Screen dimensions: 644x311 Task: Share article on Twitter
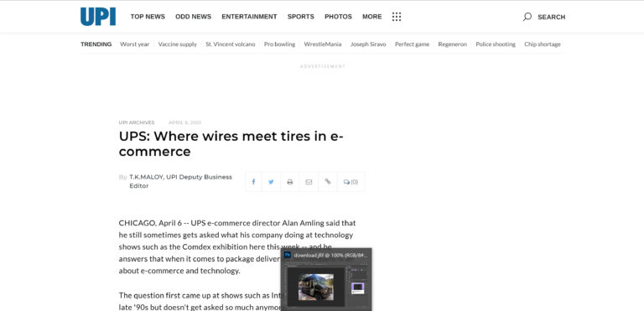click(x=271, y=182)
